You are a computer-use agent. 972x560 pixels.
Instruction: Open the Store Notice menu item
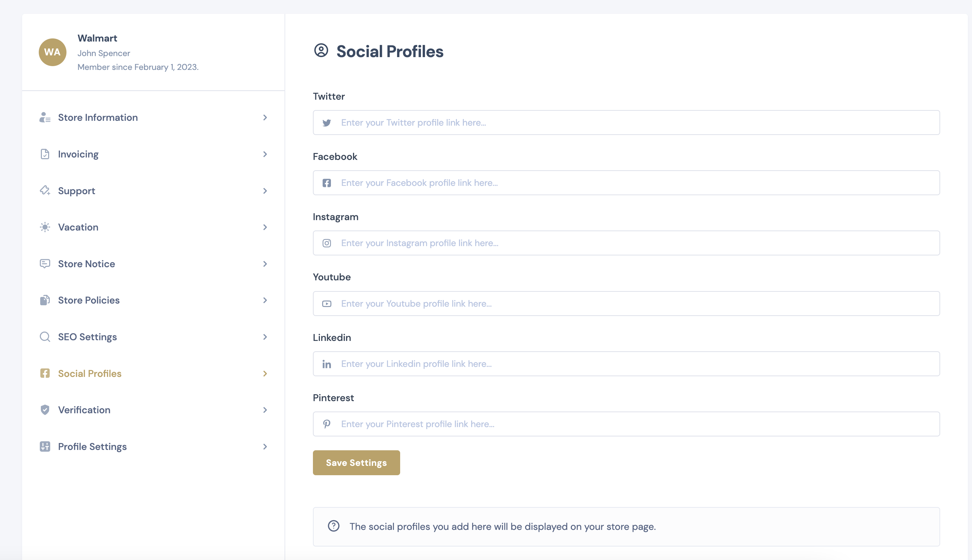tap(153, 264)
